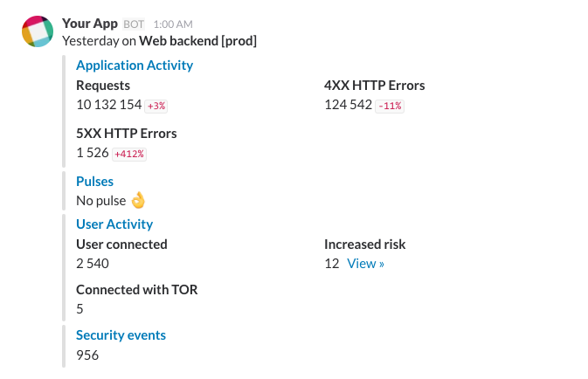Open the User Activity title link

coord(114,224)
